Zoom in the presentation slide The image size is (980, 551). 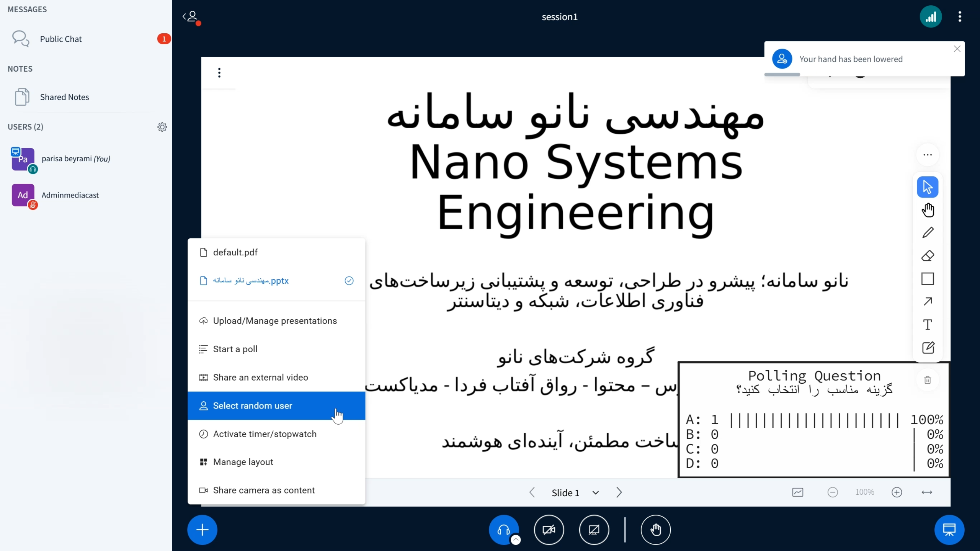click(897, 492)
